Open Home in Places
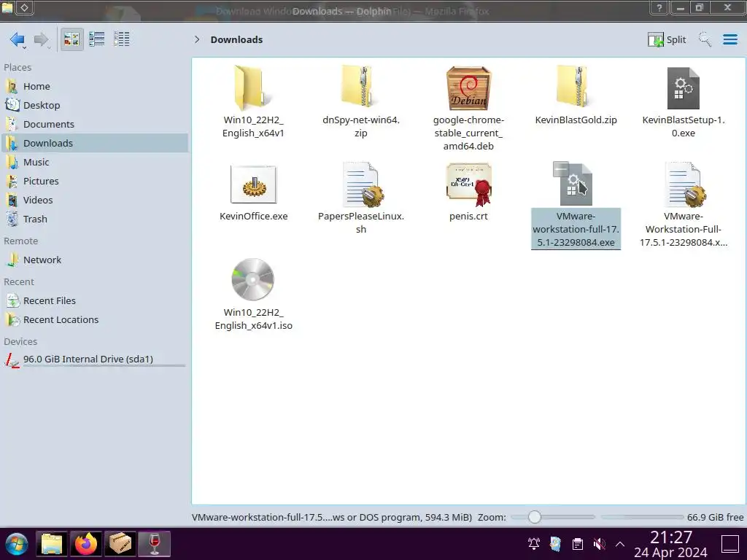The image size is (747, 560). coord(94,86)
